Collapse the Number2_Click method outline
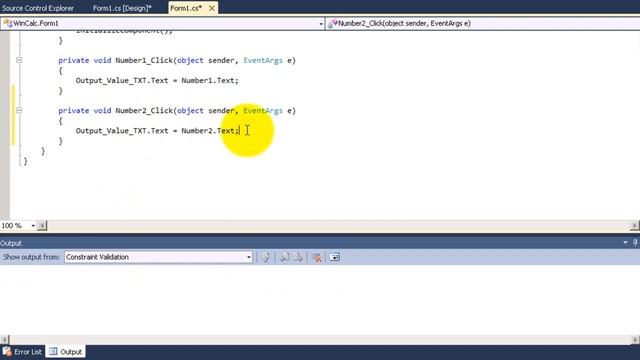Viewport: 640px width, 360px height. point(19,110)
